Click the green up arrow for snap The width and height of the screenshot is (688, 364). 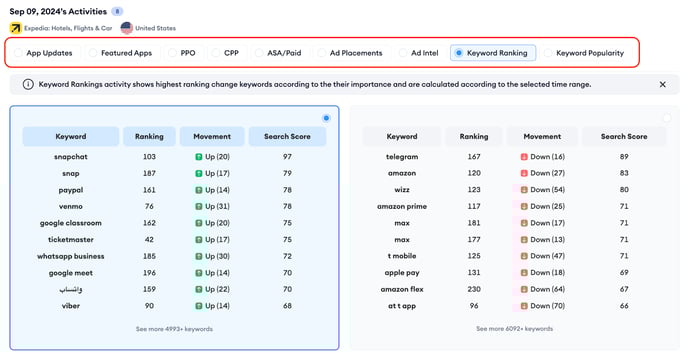pos(199,174)
